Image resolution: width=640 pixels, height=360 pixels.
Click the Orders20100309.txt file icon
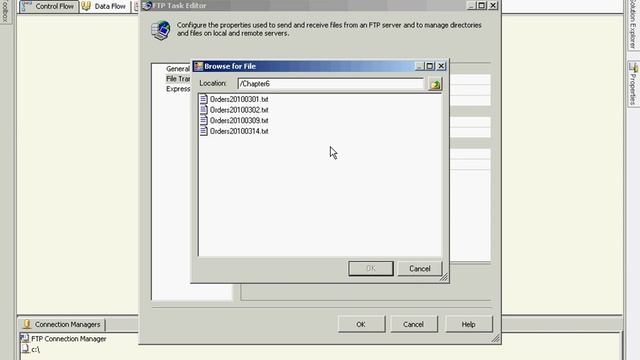pyautogui.click(x=204, y=120)
